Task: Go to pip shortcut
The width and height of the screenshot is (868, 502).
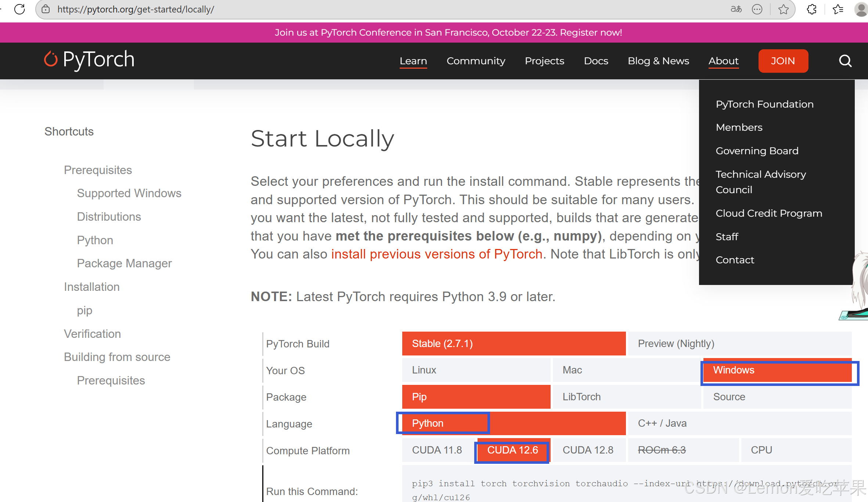Action: [85, 311]
